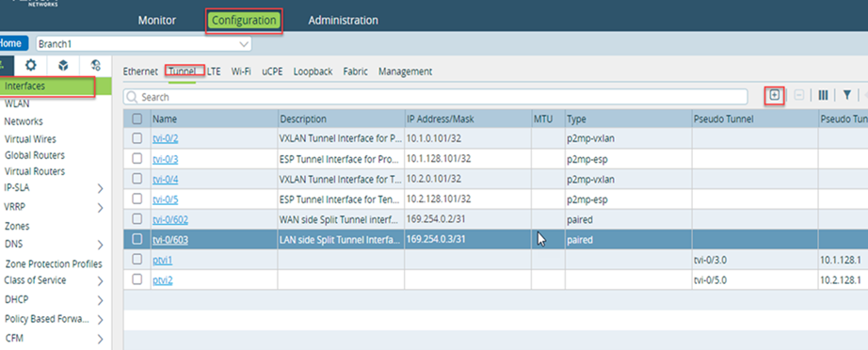The width and height of the screenshot is (868, 350).
Task: Switch to the Fabric tab
Action: pyautogui.click(x=356, y=72)
